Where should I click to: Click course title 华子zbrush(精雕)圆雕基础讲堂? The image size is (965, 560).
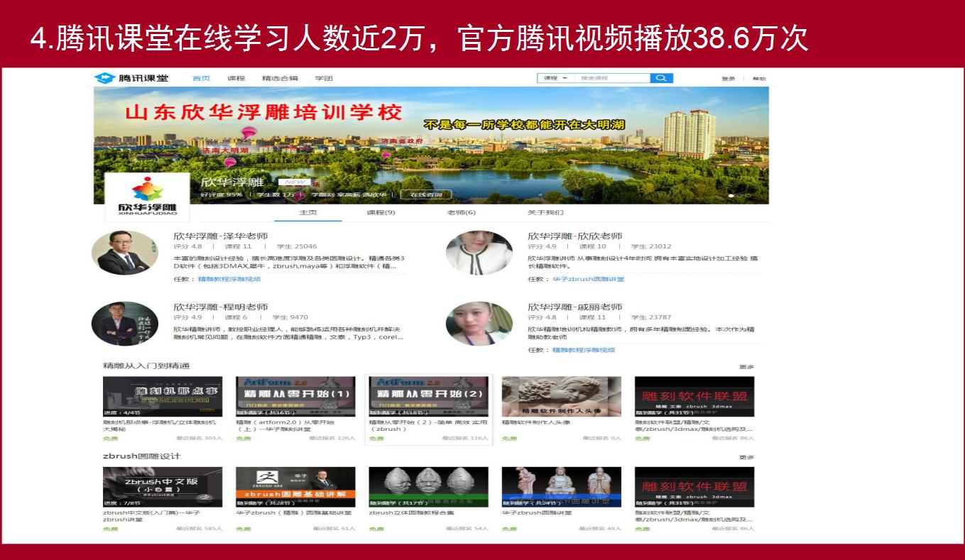pyautogui.click(x=294, y=513)
